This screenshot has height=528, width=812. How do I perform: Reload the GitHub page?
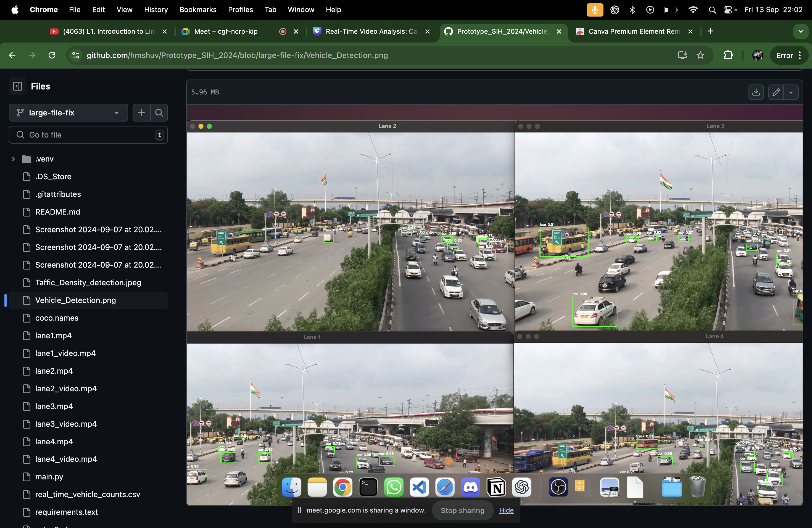coord(52,55)
